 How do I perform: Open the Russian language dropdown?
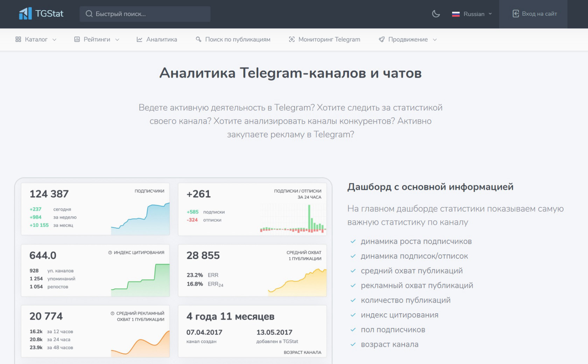coord(472,14)
